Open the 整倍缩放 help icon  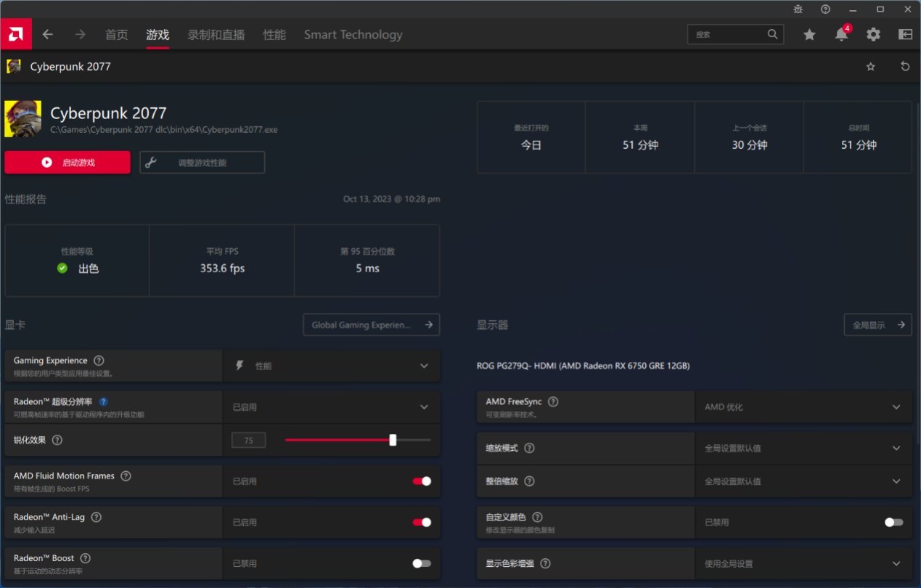[529, 481]
